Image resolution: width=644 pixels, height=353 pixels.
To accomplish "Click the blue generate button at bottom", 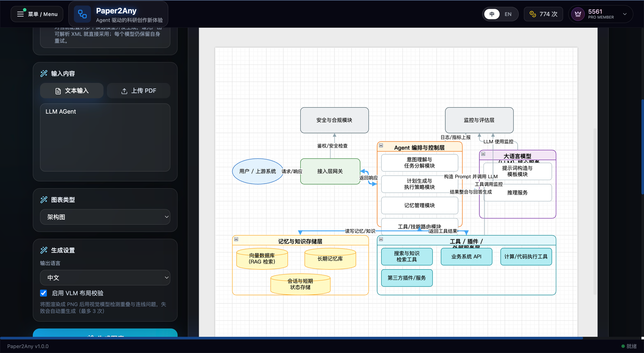I will click(x=105, y=333).
